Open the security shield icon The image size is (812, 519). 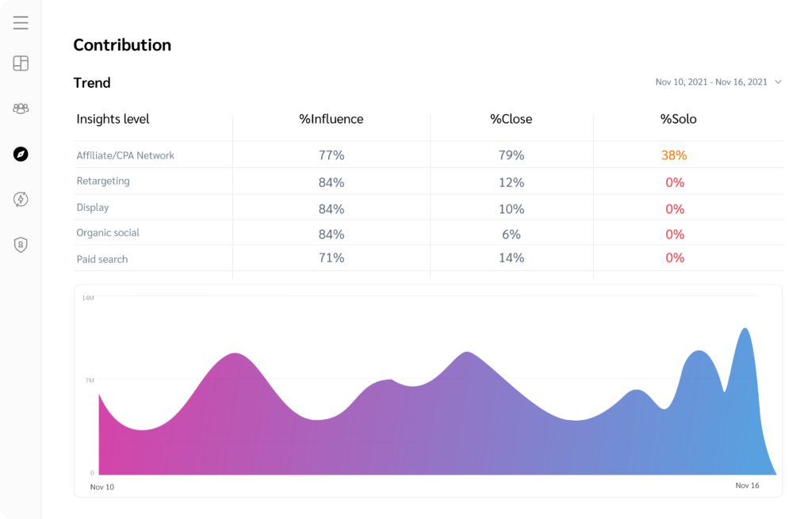click(x=21, y=245)
